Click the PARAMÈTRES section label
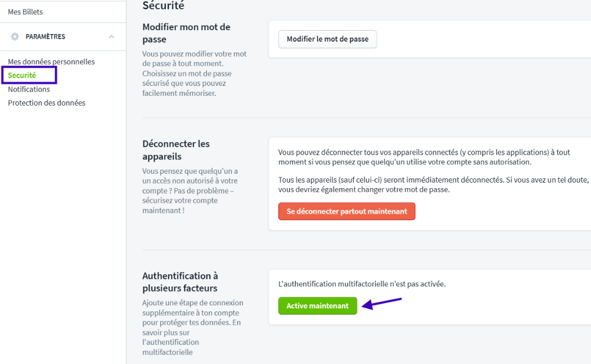This screenshot has width=591, height=364. [x=45, y=37]
